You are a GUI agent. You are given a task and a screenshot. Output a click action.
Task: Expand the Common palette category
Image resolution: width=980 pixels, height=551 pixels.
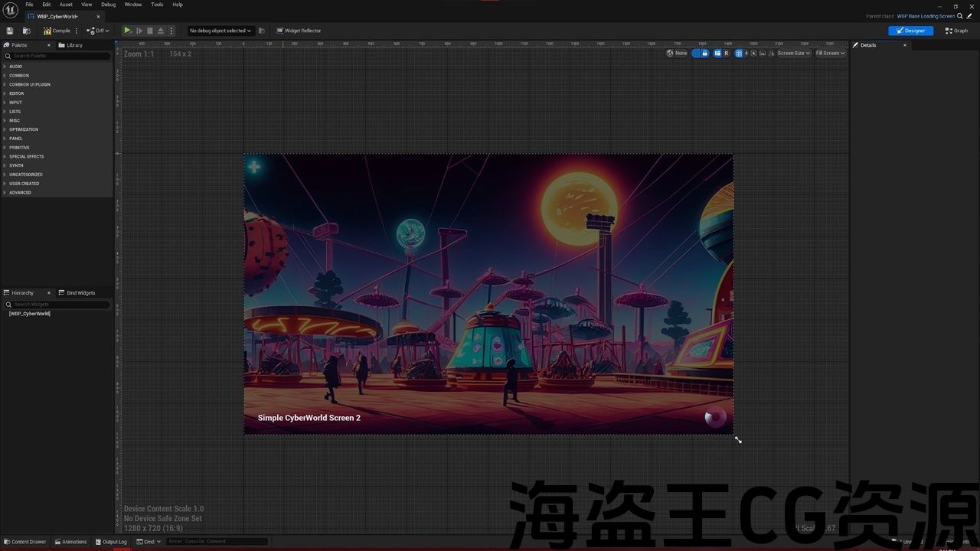coord(19,76)
